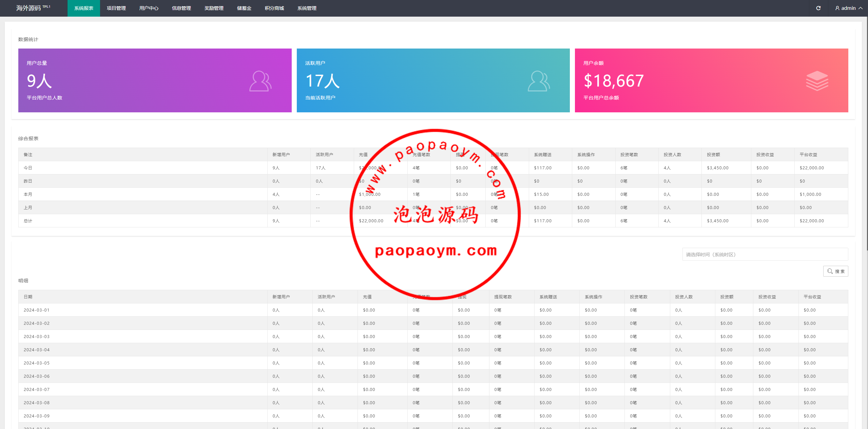The width and height of the screenshot is (868, 429).
Task: Click the 综合报表 section title
Action: (28, 138)
